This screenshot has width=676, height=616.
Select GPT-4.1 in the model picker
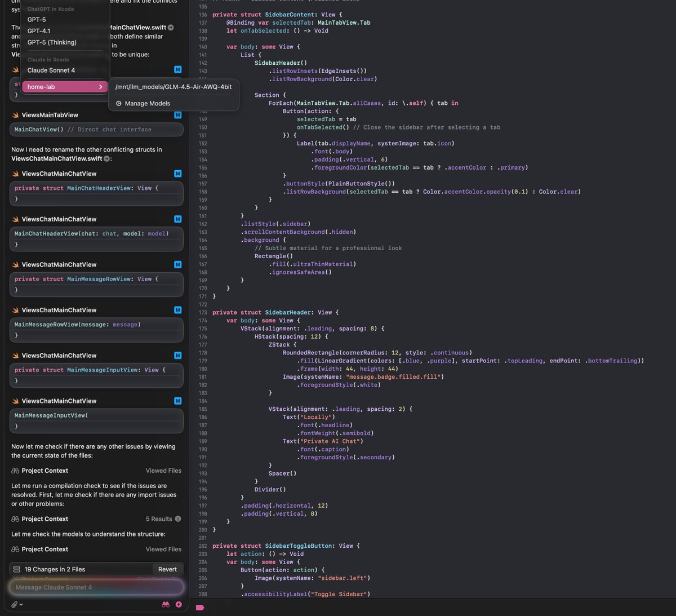tap(38, 31)
